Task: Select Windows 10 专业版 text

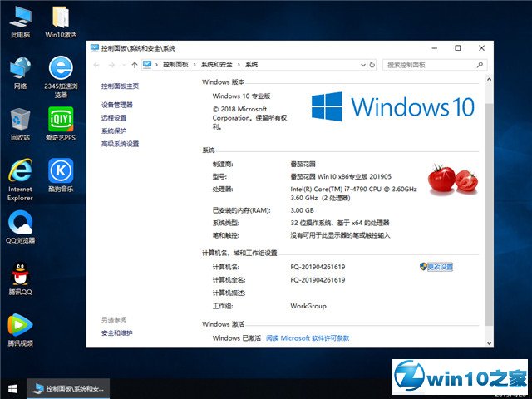Action: click(241, 96)
